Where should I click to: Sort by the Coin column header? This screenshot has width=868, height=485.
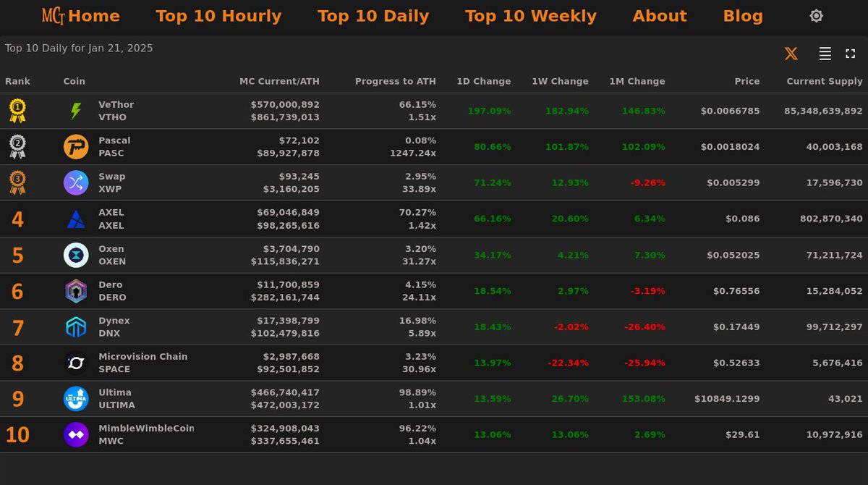[75, 82]
